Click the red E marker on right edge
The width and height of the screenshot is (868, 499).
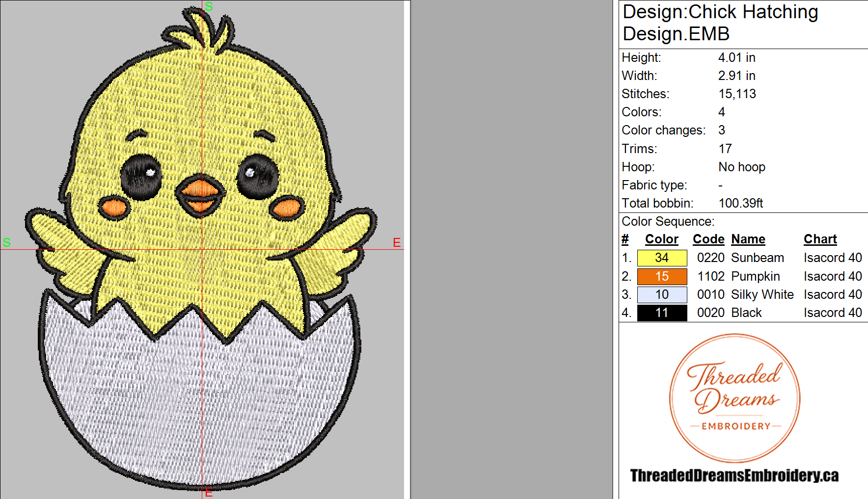397,242
